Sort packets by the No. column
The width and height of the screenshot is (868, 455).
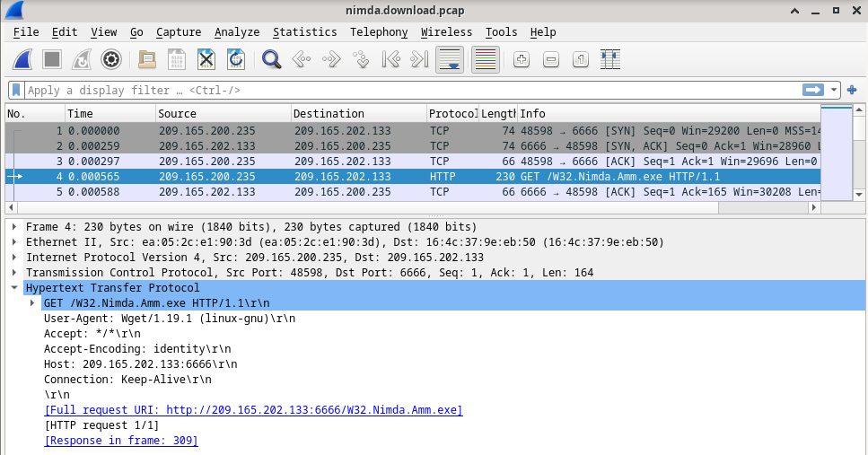click(x=35, y=113)
